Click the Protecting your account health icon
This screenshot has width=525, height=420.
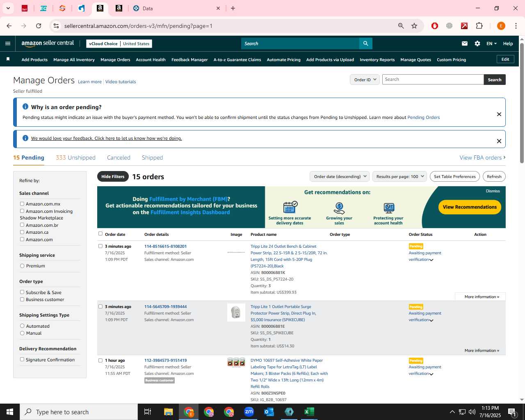[389, 208]
